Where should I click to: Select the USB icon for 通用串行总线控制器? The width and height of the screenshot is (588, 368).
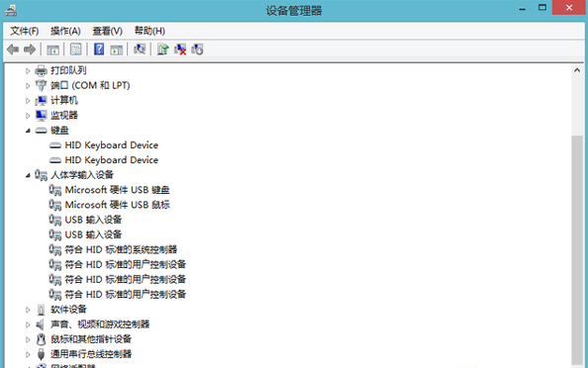pyautogui.click(x=41, y=354)
